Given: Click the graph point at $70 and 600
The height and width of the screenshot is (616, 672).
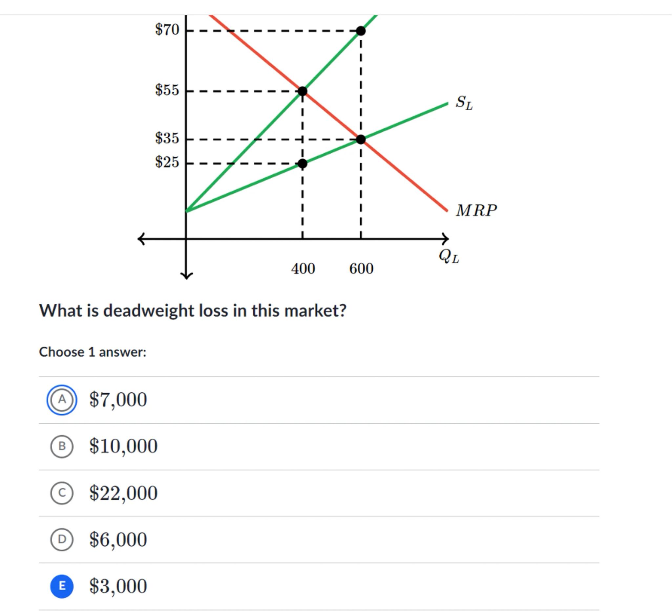Looking at the screenshot, I should pyautogui.click(x=361, y=31).
